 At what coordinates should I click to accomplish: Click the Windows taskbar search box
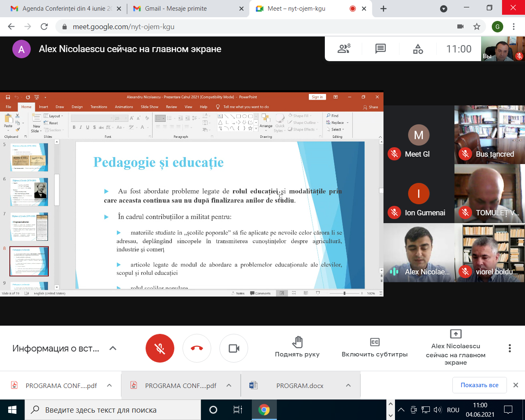(115, 410)
